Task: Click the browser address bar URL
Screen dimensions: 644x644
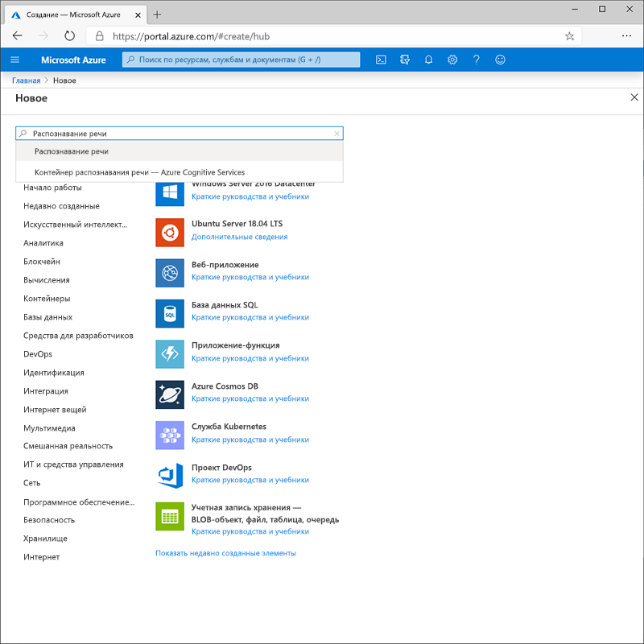Action: click(191, 36)
